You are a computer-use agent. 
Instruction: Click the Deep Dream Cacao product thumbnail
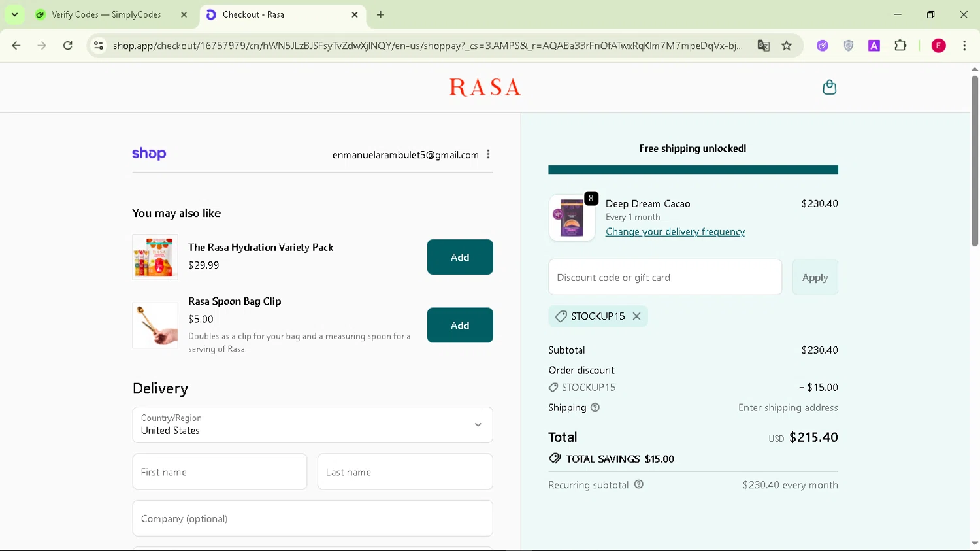(x=572, y=218)
